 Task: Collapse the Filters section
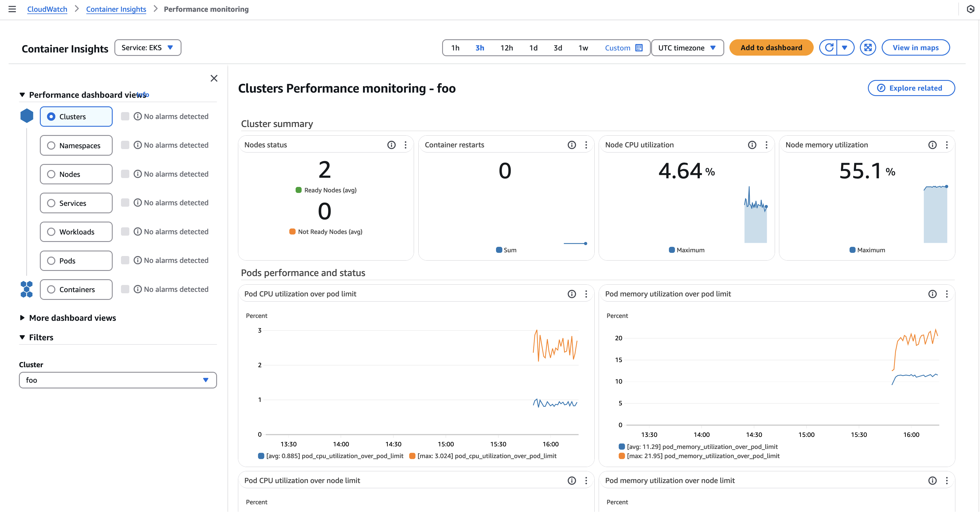tap(22, 337)
